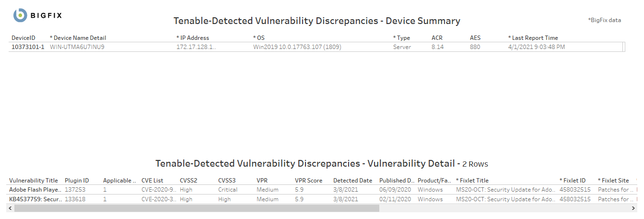This screenshot has width=644, height=219.
Task: Click the horizontal scrollbar thumb
Action: click(x=197, y=208)
